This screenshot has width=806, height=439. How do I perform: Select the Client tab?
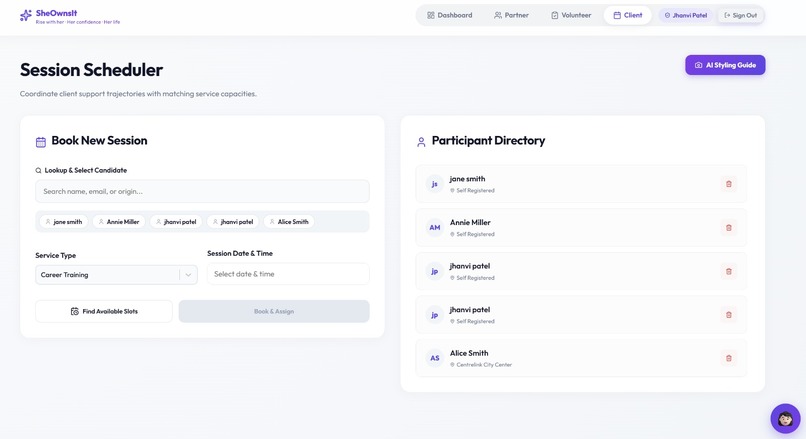tap(628, 15)
